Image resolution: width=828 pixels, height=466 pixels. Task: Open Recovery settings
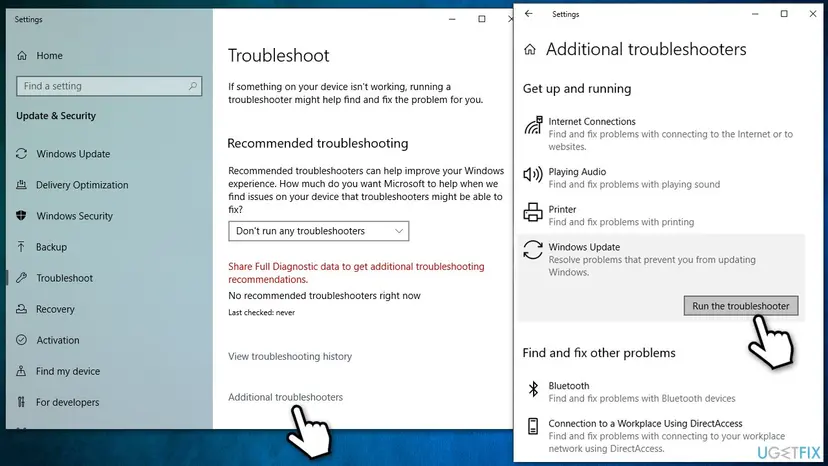pos(55,309)
